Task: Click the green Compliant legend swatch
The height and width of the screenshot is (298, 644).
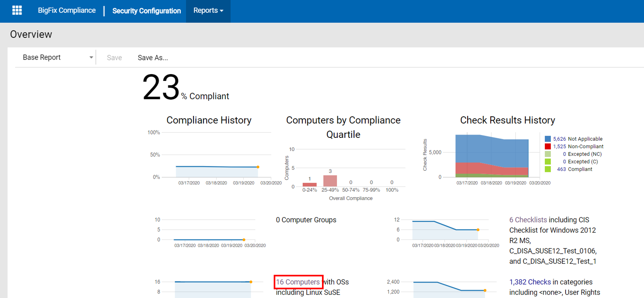Action: pyautogui.click(x=547, y=169)
